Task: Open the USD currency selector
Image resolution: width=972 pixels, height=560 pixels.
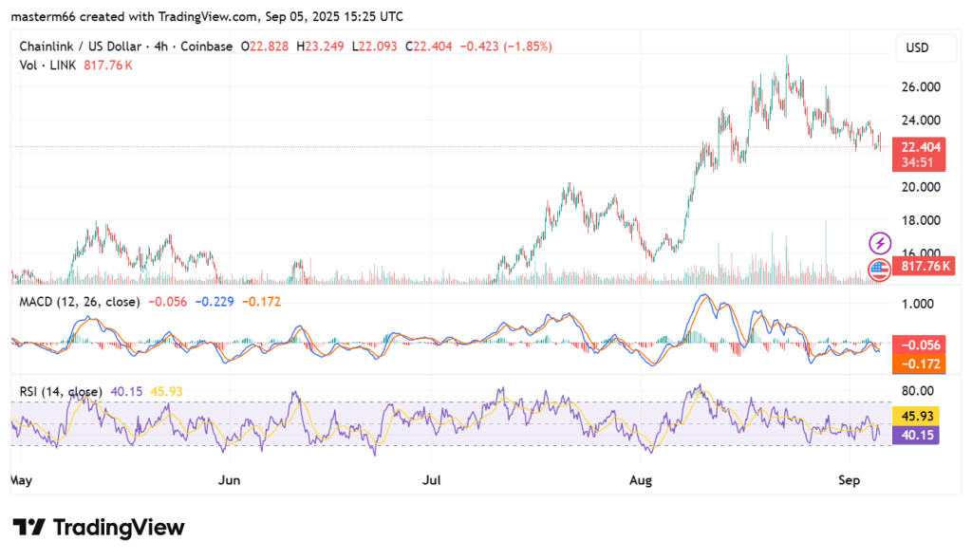Action: [925, 47]
